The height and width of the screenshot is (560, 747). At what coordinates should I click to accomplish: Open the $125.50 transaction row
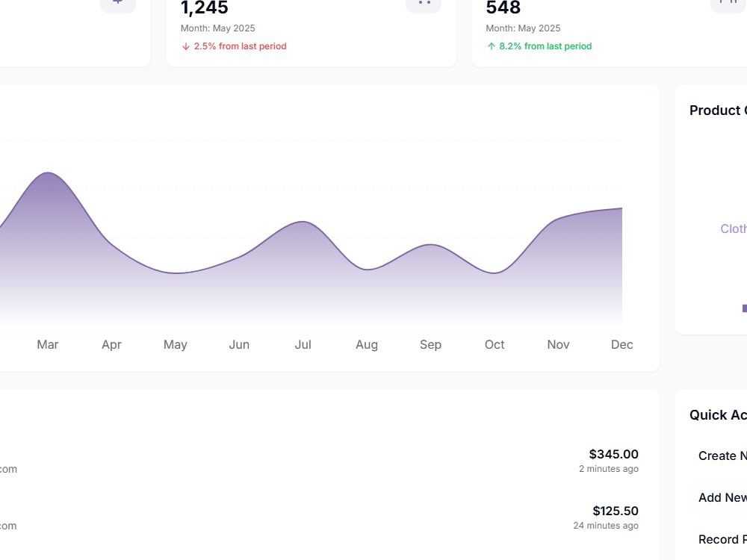[x=319, y=517]
